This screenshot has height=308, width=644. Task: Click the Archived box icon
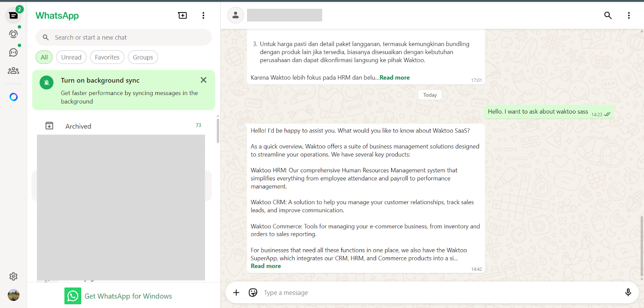tap(50, 126)
